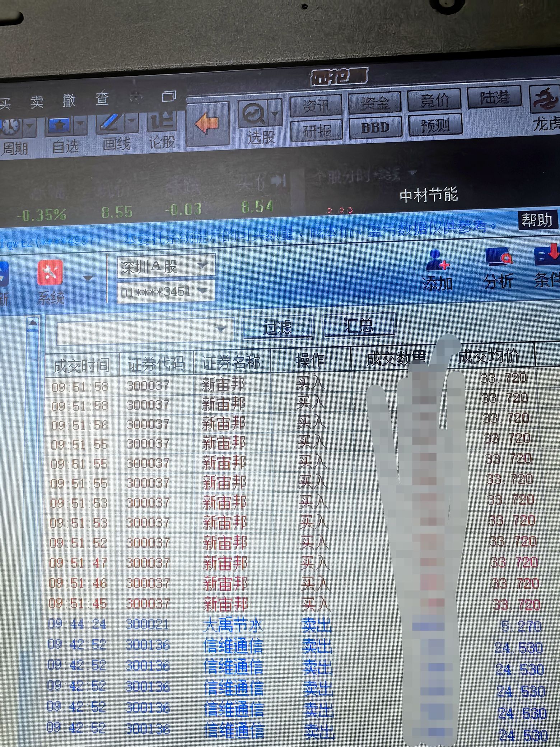Click the 自选 star icon
The image size is (560, 747).
pyautogui.click(x=59, y=126)
